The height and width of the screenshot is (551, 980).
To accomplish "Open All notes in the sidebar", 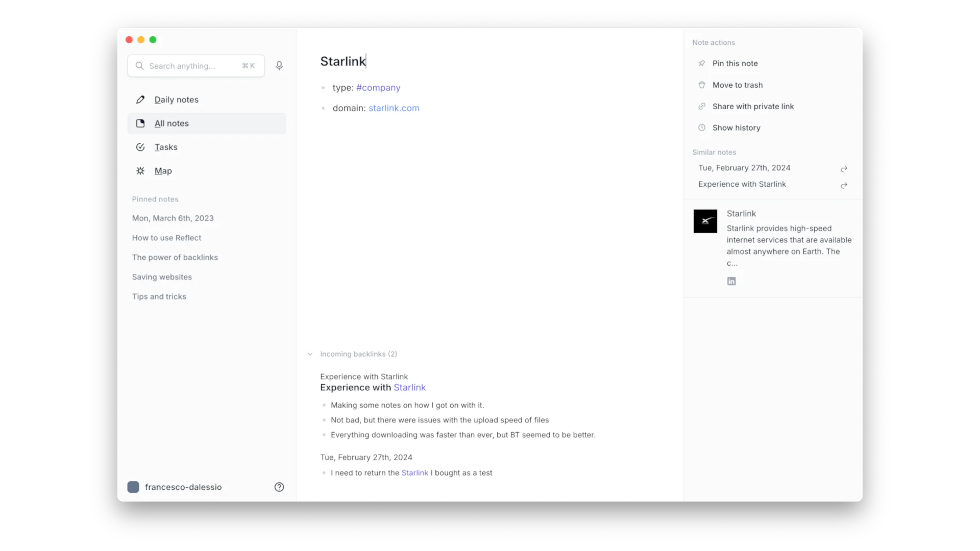I will [171, 123].
